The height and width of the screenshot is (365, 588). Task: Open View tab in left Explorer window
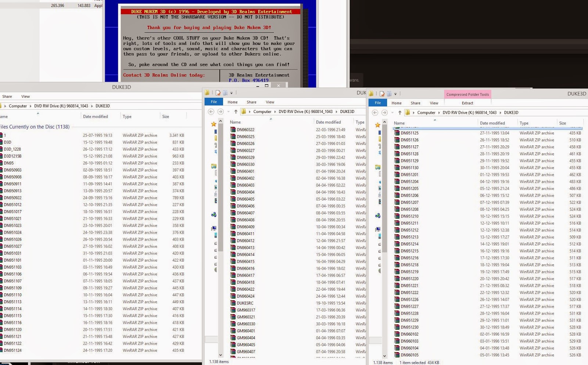[x=25, y=96]
